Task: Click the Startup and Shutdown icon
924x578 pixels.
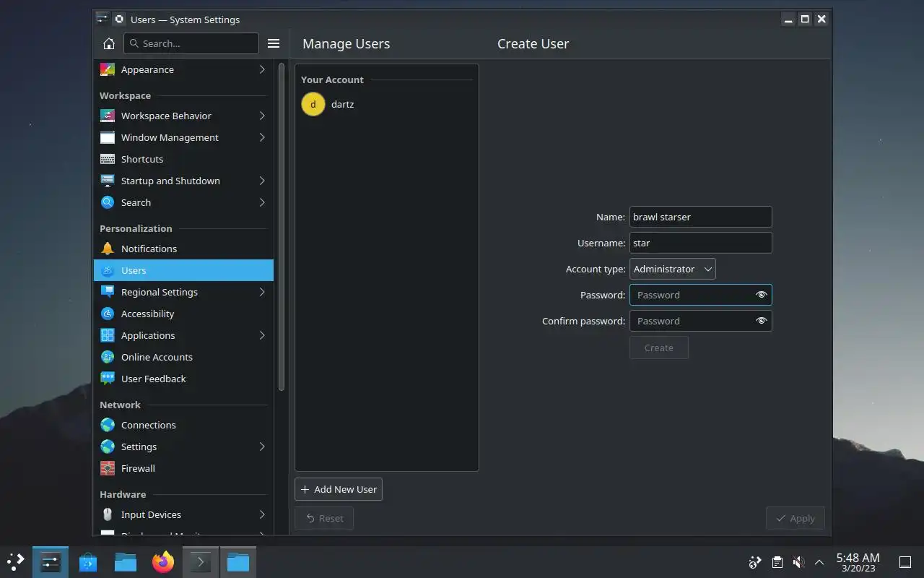Action: point(108,181)
